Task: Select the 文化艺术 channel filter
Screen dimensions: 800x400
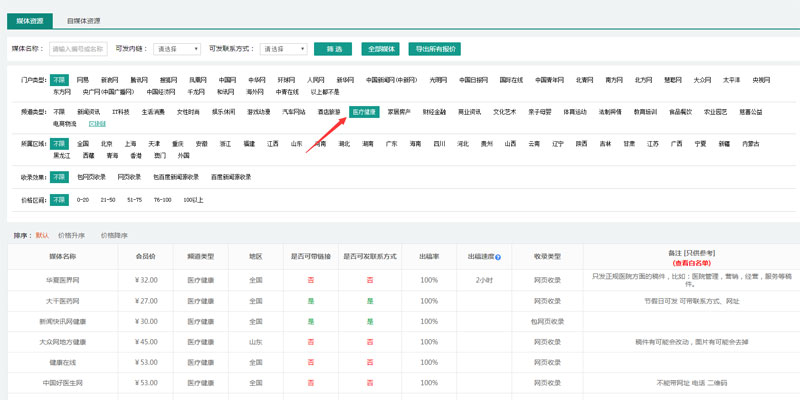Action: coord(505,112)
